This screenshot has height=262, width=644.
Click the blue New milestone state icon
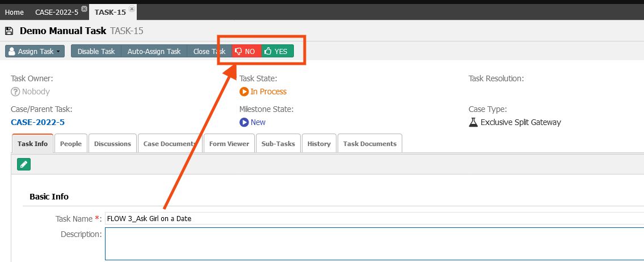tap(244, 122)
